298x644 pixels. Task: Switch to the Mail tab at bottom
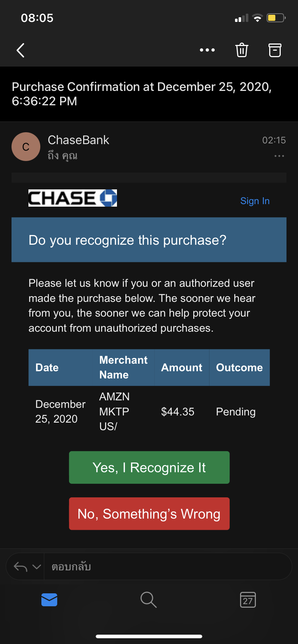[49, 600]
